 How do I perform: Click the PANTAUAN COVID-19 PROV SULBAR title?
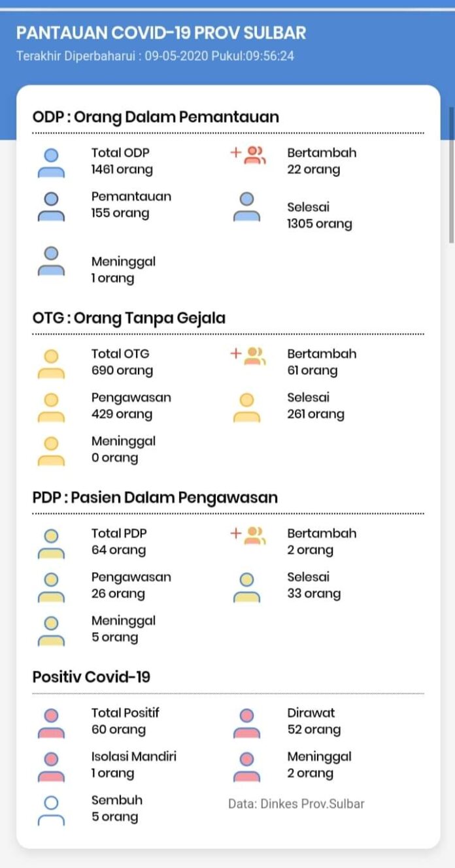[161, 33]
